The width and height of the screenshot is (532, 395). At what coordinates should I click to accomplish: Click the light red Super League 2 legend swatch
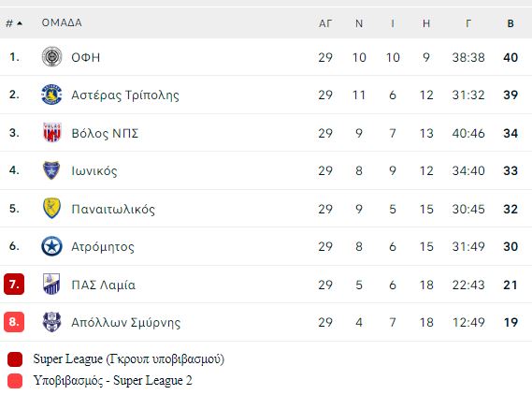15,381
